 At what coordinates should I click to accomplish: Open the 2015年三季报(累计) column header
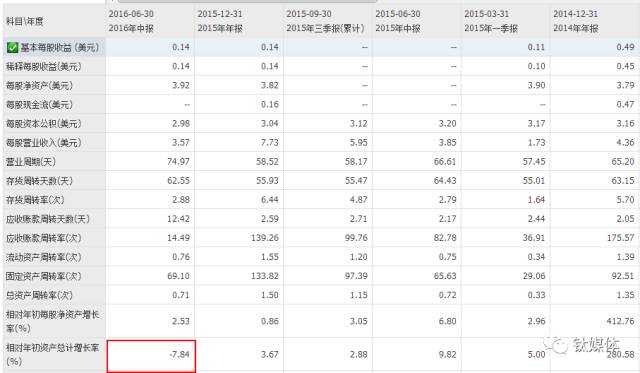[x=325, y=21]
